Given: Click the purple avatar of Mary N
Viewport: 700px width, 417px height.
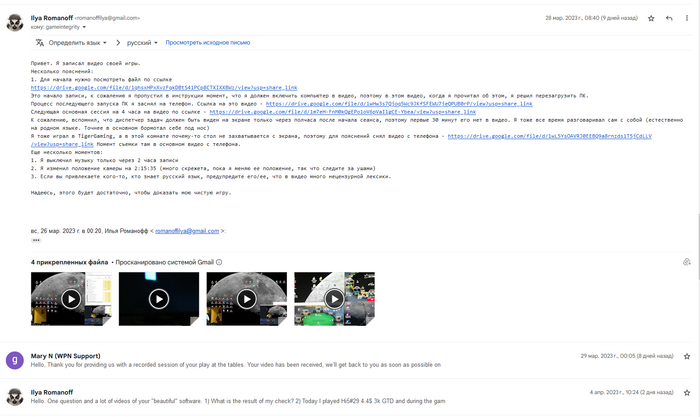Looking at the screenshot, I should pos(15,360).
